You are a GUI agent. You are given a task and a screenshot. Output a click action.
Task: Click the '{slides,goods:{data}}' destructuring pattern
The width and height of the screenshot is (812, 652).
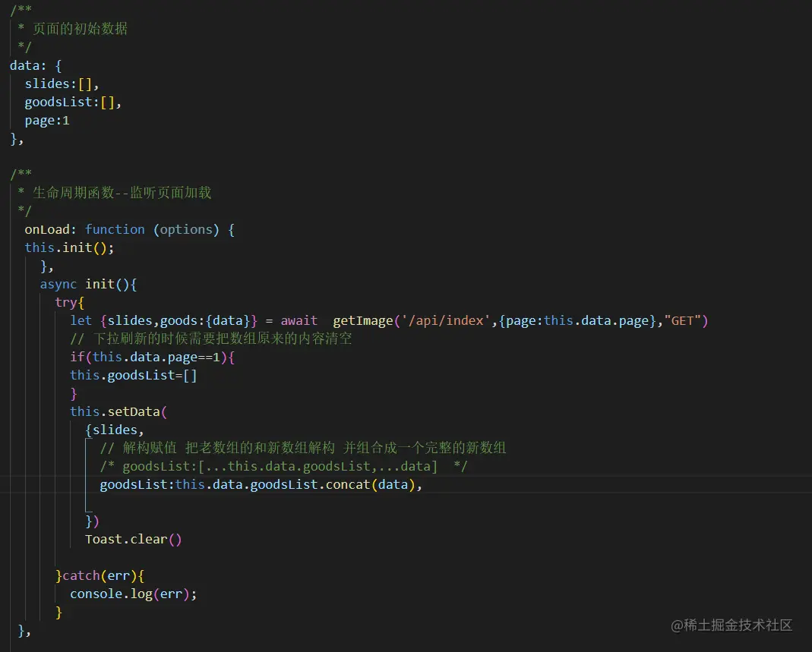(179, 321)
